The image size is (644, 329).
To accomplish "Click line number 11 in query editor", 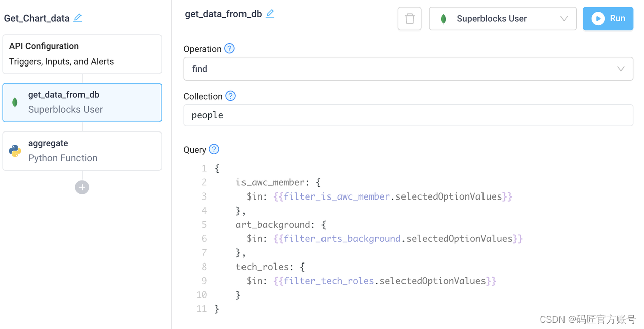I will pos(202,309).
